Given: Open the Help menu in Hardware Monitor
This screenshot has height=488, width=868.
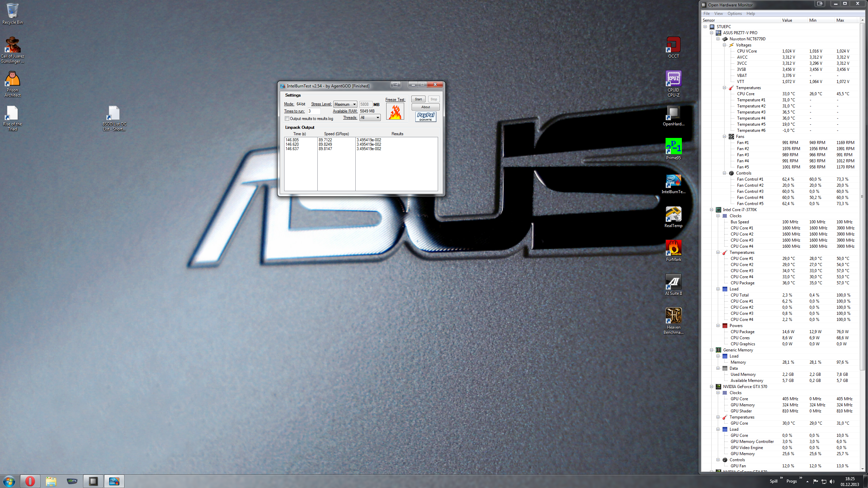Looking at the screenshot, I should (x=751, y=14).
